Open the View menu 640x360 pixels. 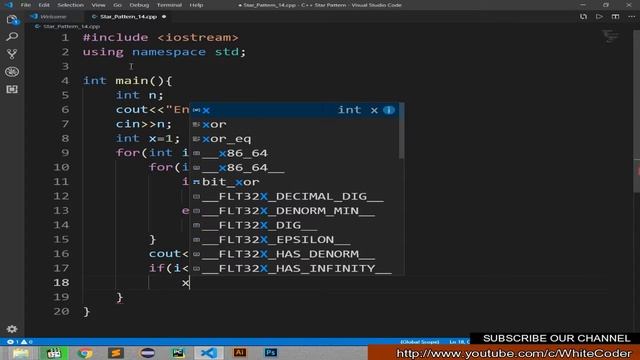pos(98,5)
